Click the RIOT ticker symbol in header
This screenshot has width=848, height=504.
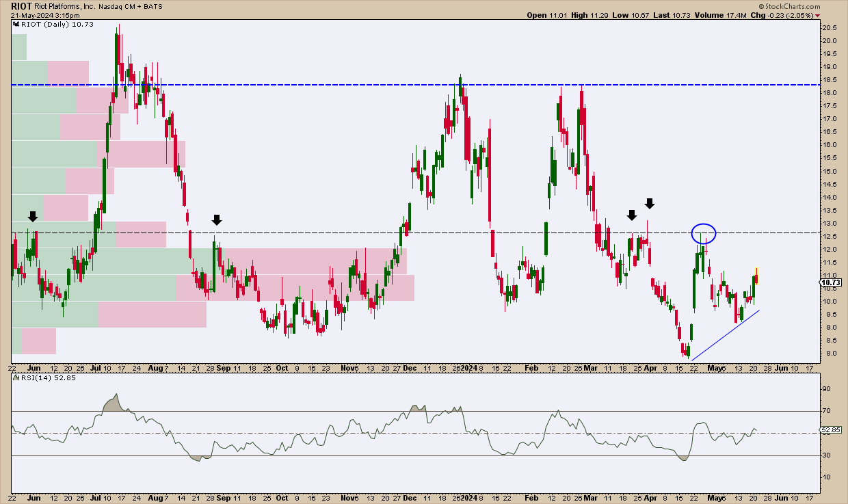22,5
